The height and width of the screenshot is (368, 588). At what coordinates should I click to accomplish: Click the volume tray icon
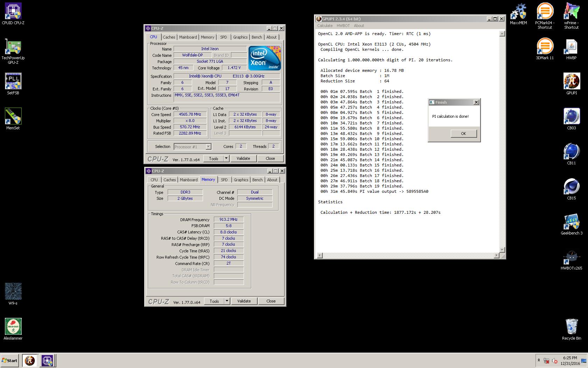coord(555,361)
